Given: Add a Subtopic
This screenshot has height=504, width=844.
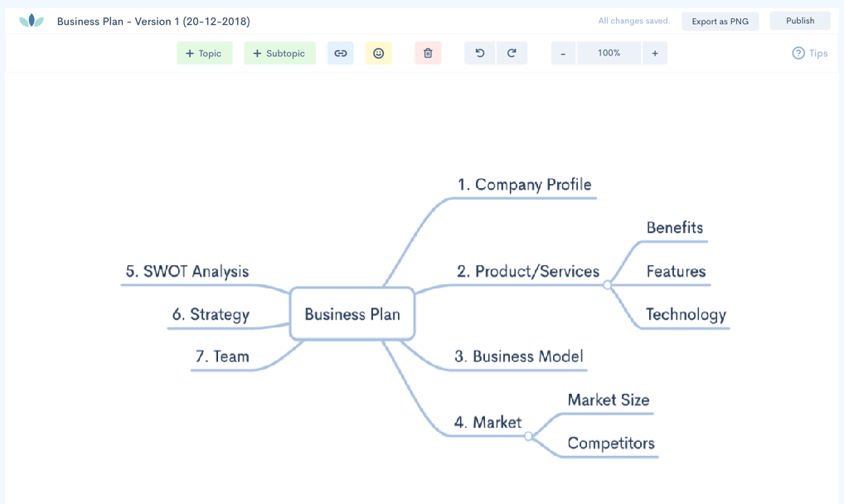Looking at the screenshot, I should click(x=279, y=52).
